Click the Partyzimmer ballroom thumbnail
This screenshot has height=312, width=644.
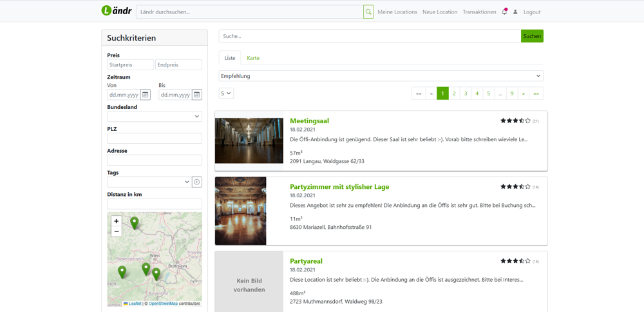(240, 211)
